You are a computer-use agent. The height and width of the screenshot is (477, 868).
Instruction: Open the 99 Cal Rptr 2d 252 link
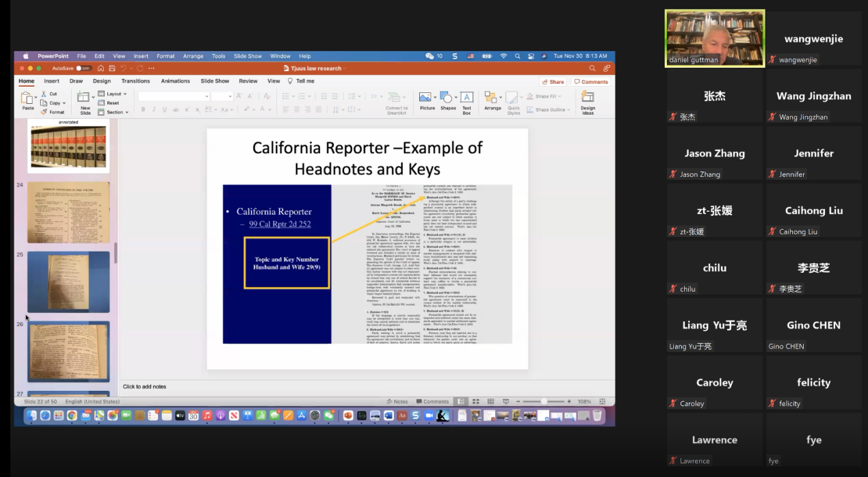280,224
